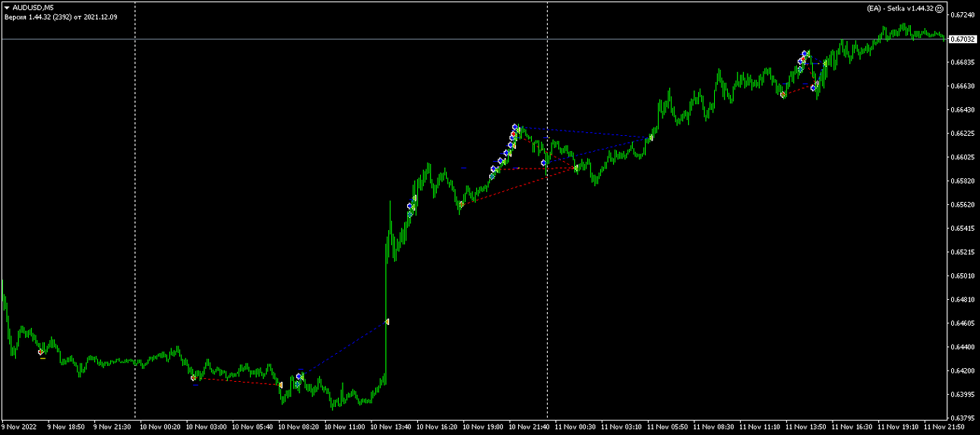Click the 0.66225 price scale label

pos(963,134)
